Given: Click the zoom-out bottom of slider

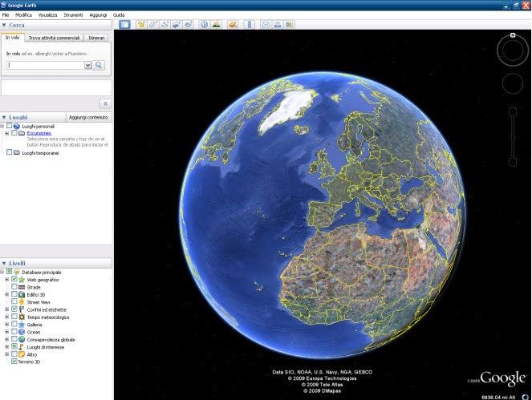Looking at the screenshot, I should point(513,163).
